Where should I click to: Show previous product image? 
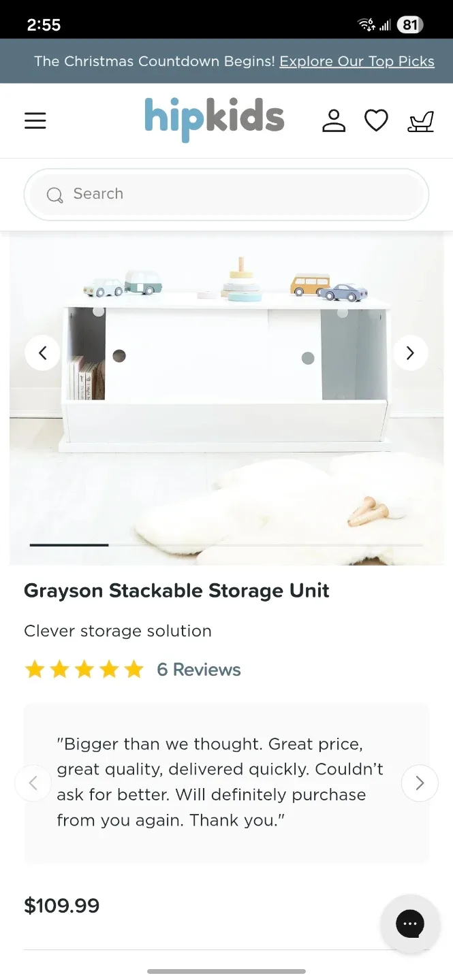coord(42,353)
